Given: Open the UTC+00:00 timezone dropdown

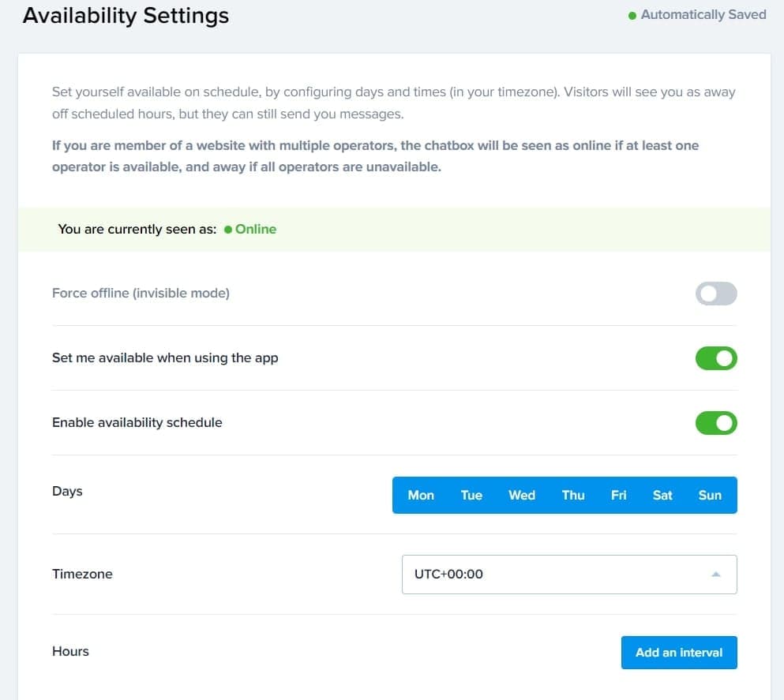Looking at the screenshot, I should point(568,575).
